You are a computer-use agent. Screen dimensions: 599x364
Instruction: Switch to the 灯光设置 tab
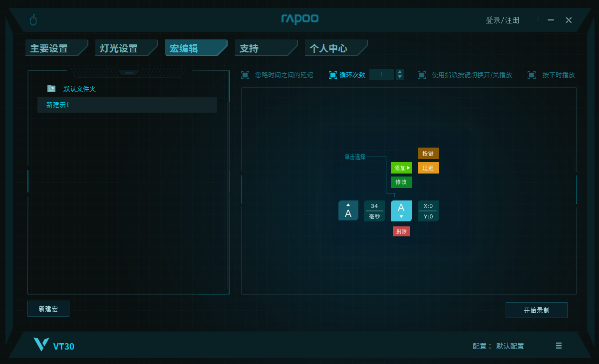pyautogui.click(x=119, y=48)
